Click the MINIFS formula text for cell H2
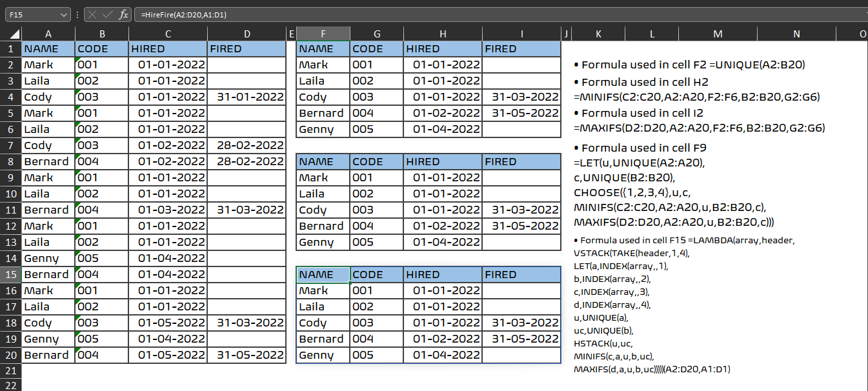 (x=697, y=97)
